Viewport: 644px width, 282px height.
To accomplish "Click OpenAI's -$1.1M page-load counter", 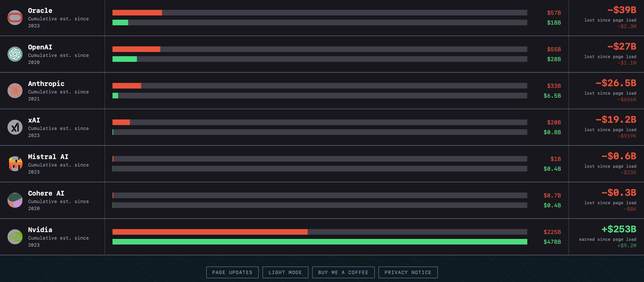I will (x=627, y=63).
